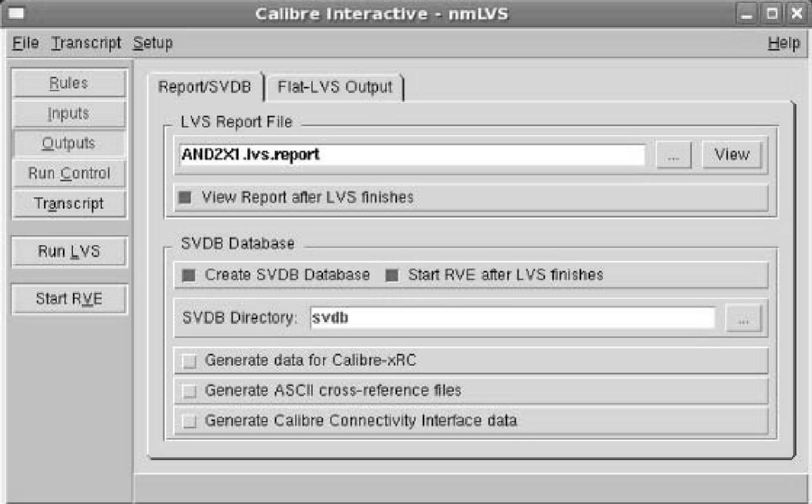Click browse button next to SVDB Directory
This screenshot has height=504, width=812.
743,318
